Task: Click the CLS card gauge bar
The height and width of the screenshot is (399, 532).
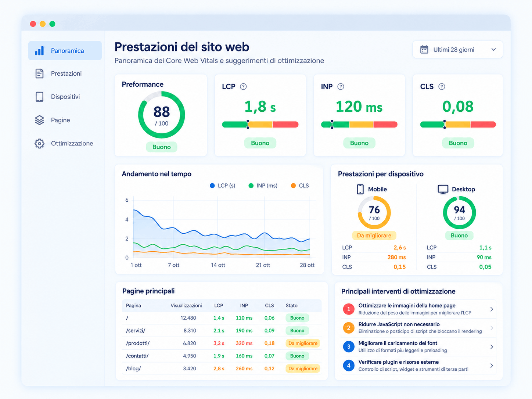Action: 458,125
